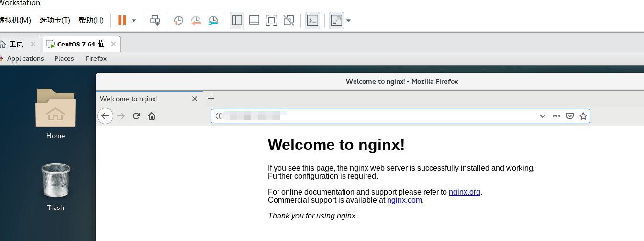This screenshot has height=241, width=644.
Task: Save page to Pocket
Action: coord(570,116)
